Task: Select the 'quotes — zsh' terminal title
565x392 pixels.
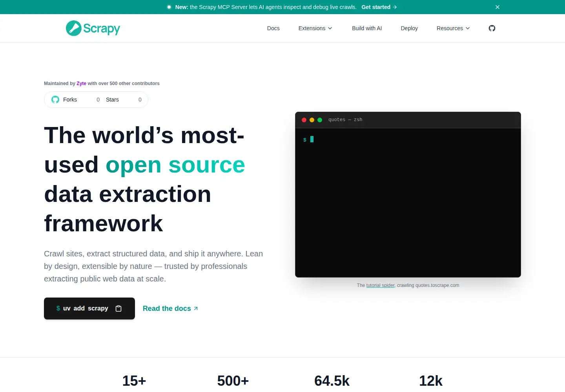Action: pos(345,120)
